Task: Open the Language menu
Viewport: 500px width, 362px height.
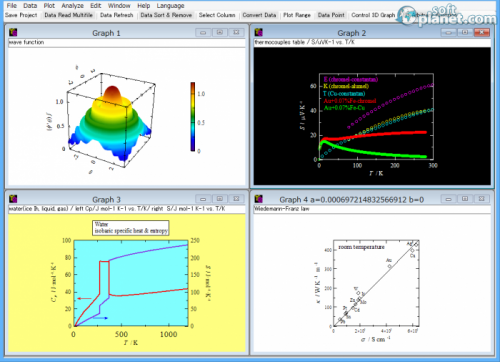Action: pyautogui.click(x=170, y=6)
